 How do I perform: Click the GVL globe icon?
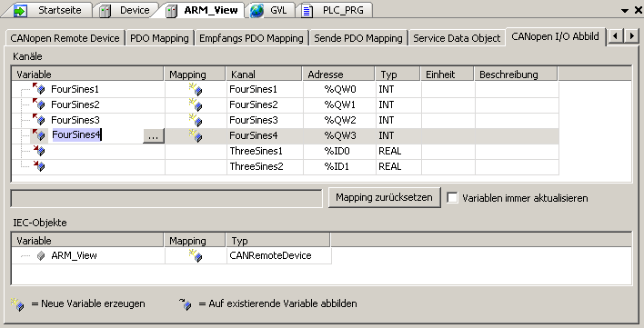pos(257,11)
